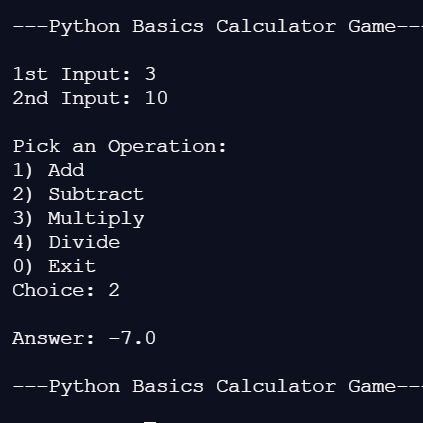The width and height of the screenshot is (423, 423).
Task: Click the word Game in the bottom header
Action: [x=372, y=386]
